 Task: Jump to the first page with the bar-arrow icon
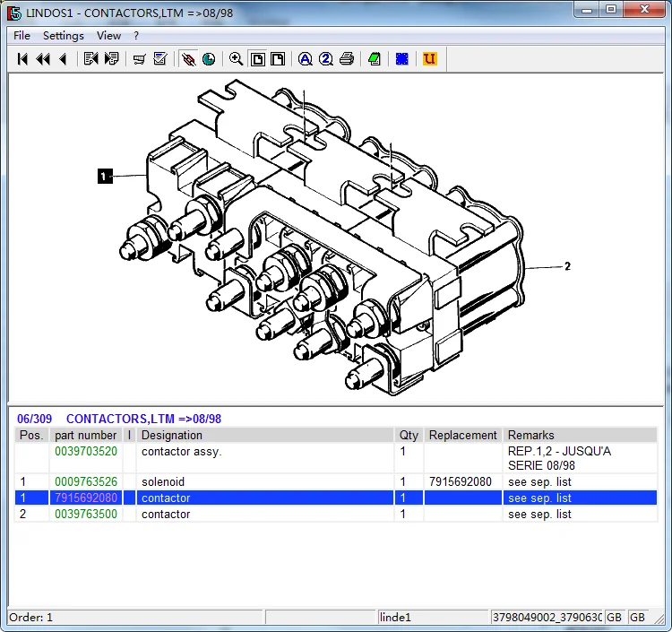[x=22, y=59]
